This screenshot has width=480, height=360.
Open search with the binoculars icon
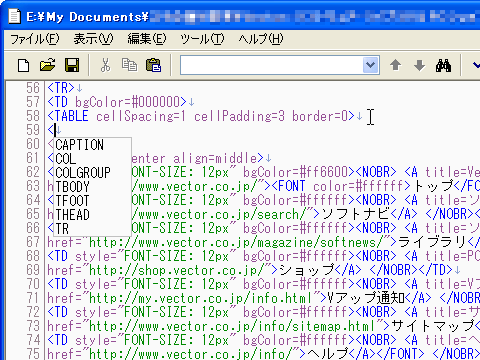coord(443,65)
